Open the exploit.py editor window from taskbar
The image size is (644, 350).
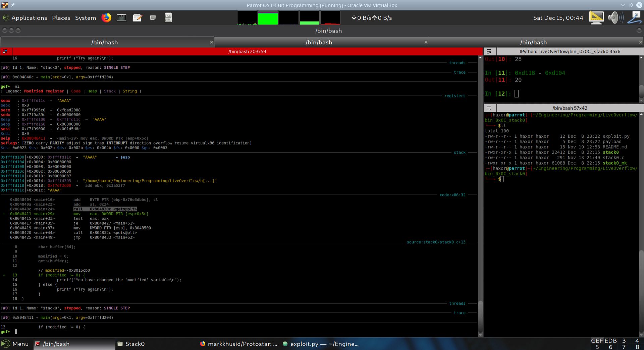coord(321,344)
